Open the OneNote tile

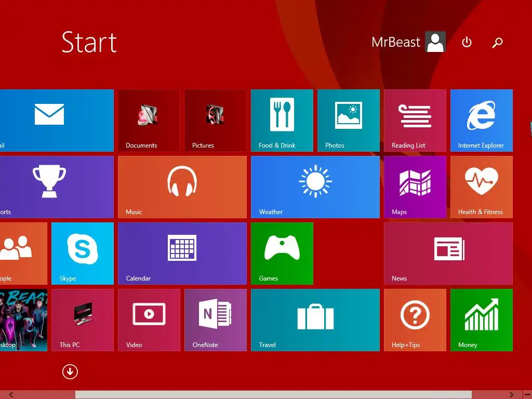click(216, 320)
